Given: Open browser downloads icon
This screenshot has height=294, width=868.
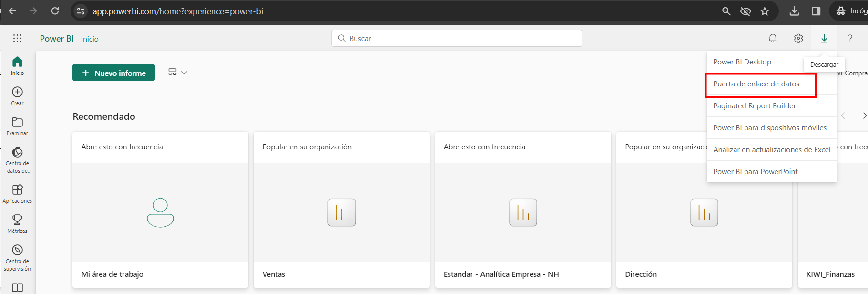Looking at the screenshot, I should (x=794, y=11).
